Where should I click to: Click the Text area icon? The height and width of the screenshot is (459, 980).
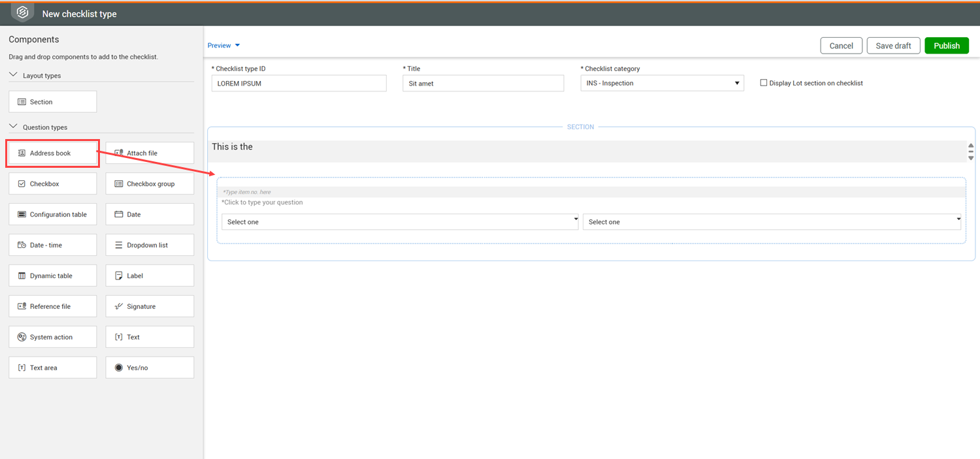(22, 368)
